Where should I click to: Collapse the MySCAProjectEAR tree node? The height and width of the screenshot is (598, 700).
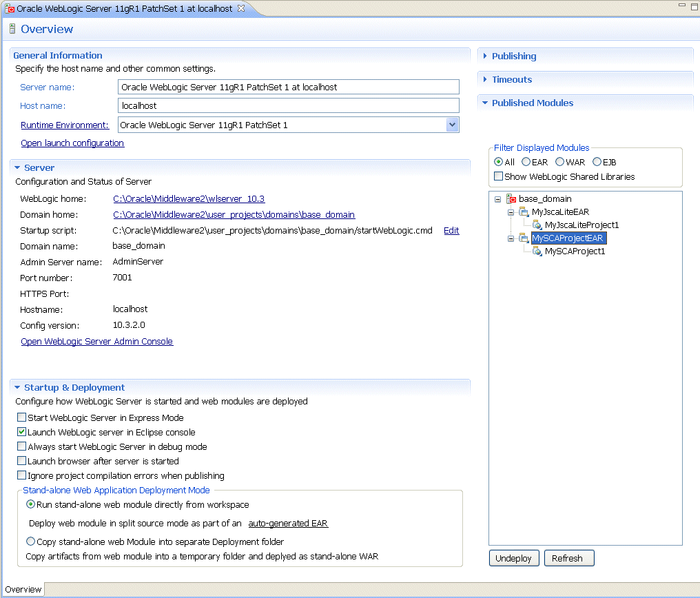511,239
